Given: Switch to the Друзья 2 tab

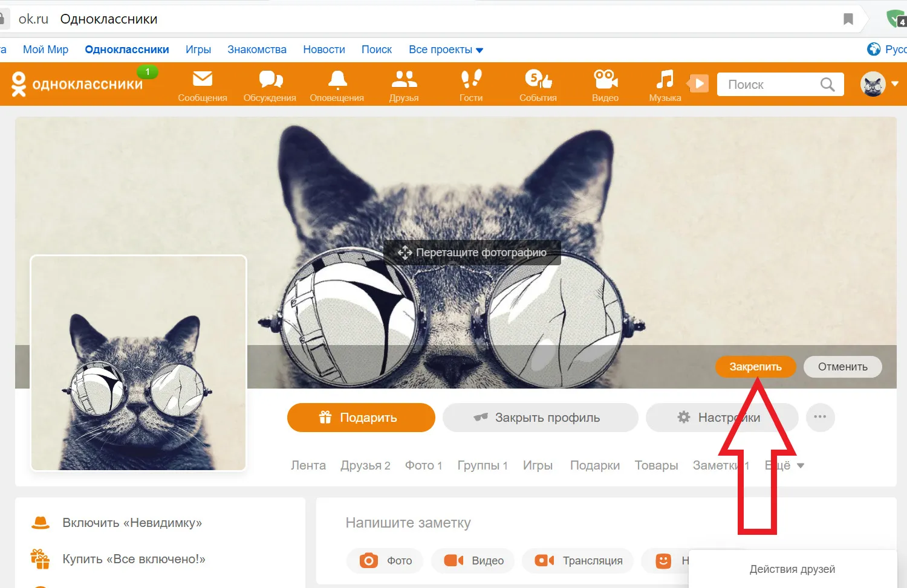Looking at the screenshot, I should coord(365,465).
